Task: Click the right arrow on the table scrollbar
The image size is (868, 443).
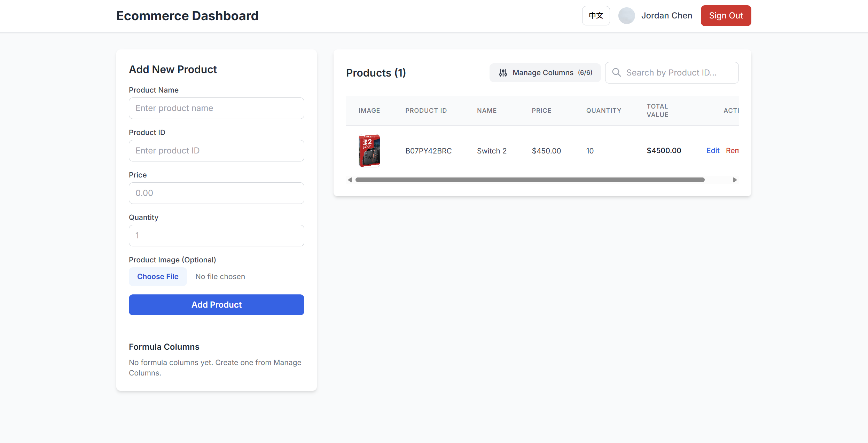Action: coord(735,180)
